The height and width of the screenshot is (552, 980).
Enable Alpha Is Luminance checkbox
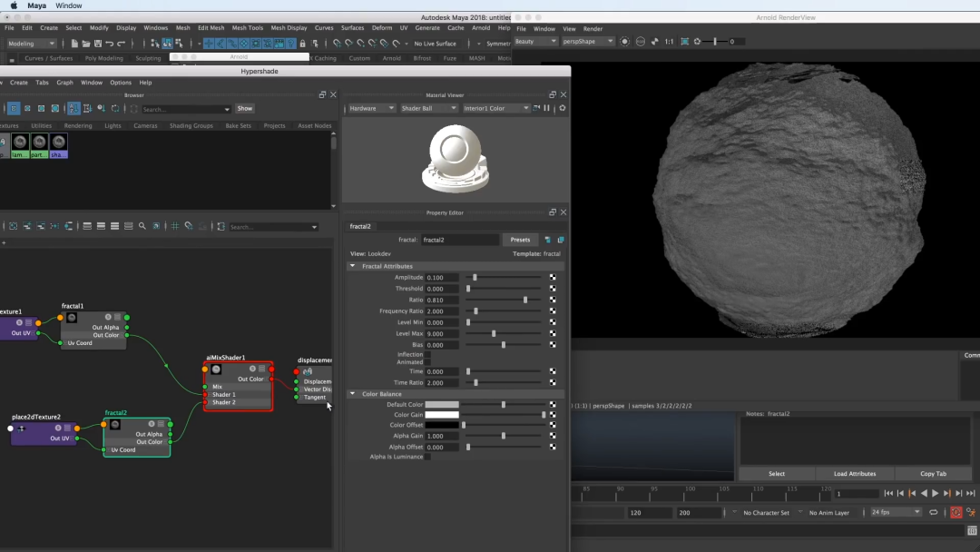click(x=428, y=457)
